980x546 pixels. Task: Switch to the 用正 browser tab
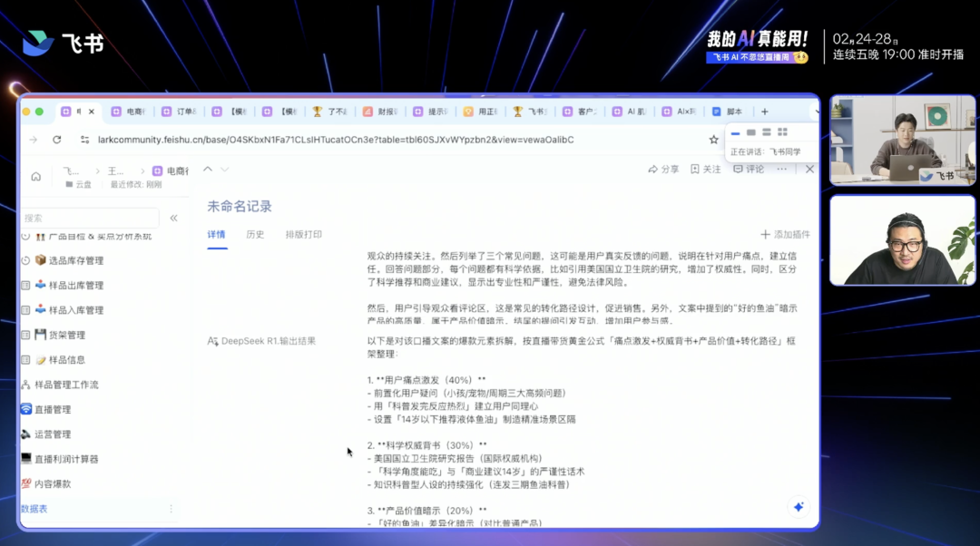coord(481,112)
